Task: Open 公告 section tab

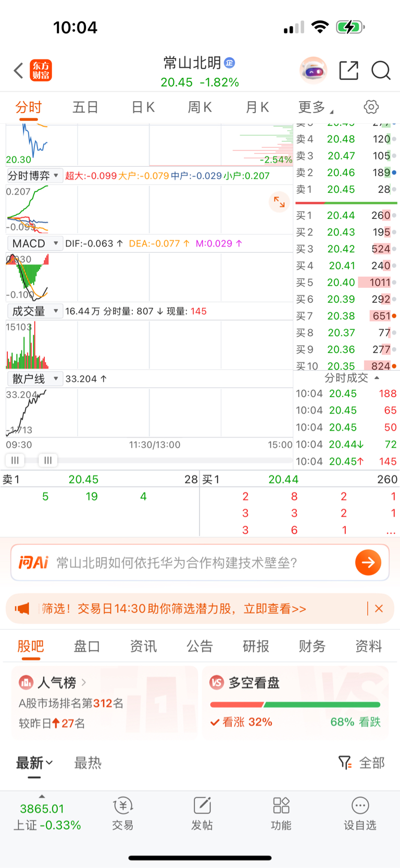Action: tap(199, 646)
